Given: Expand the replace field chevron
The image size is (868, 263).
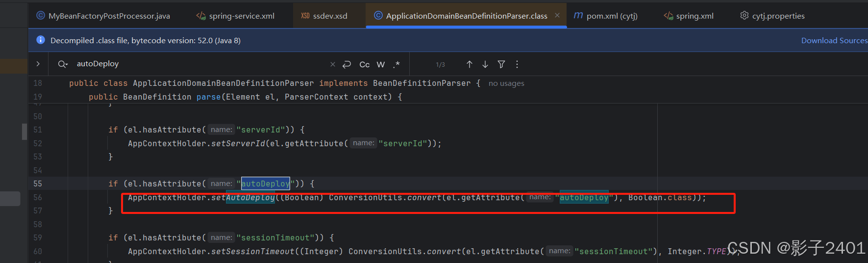Looking at the screenshot, I should 38,64.
